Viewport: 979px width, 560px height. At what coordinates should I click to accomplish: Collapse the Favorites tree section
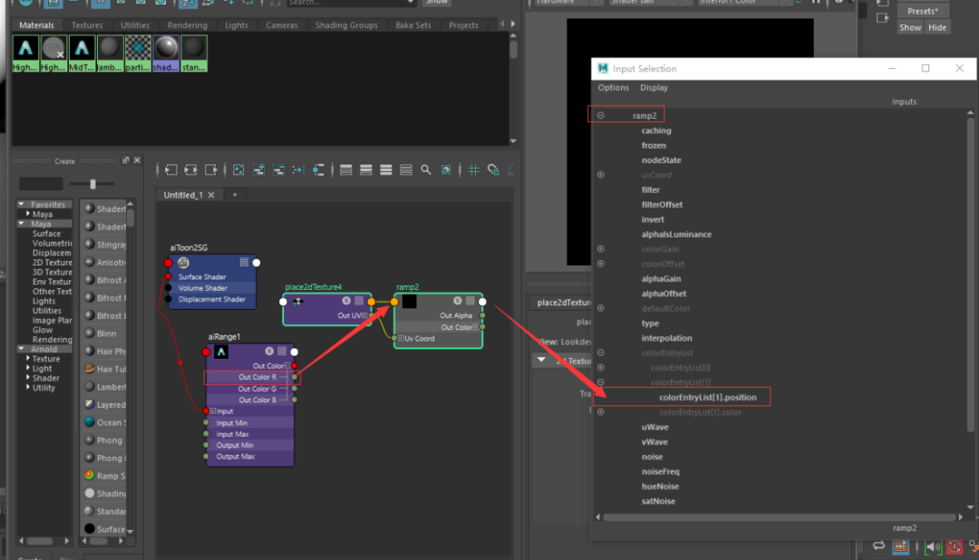pos(21,204)
